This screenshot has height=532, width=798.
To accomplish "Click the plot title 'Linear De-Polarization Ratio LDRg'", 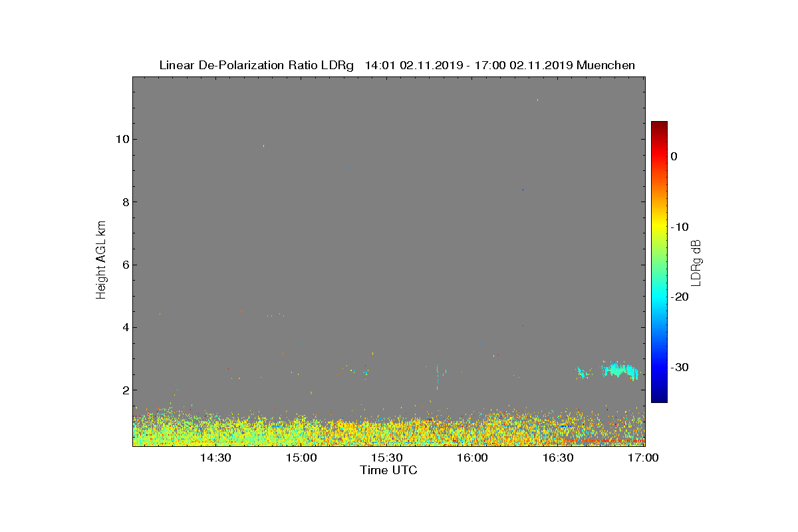I will (257, 65).
